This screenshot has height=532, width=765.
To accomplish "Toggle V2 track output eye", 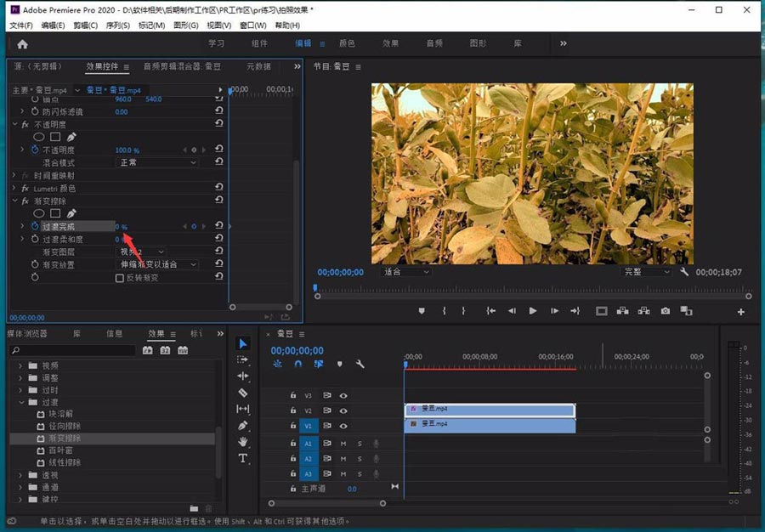I will pos(343,410).
